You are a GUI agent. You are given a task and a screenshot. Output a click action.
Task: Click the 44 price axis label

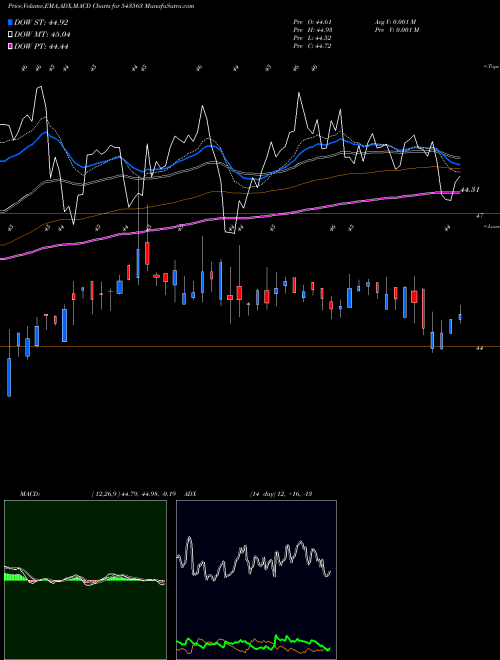[x=479, y=348]
